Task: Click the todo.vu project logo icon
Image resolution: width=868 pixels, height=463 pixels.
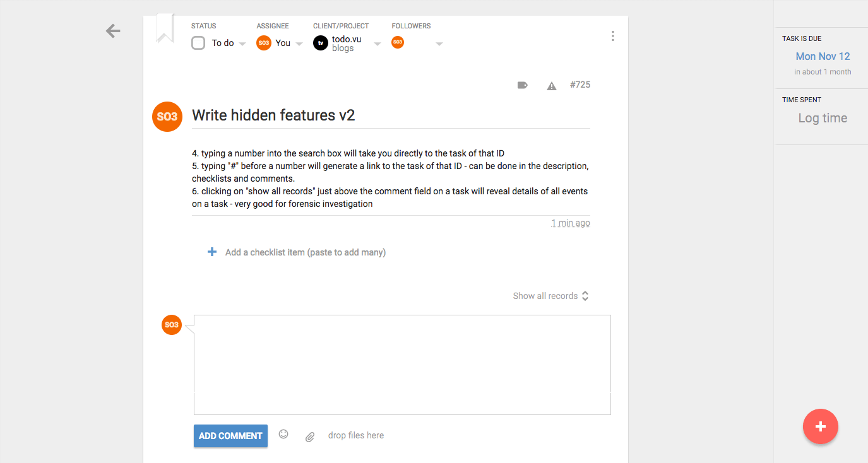Action: tap(321, 43)
